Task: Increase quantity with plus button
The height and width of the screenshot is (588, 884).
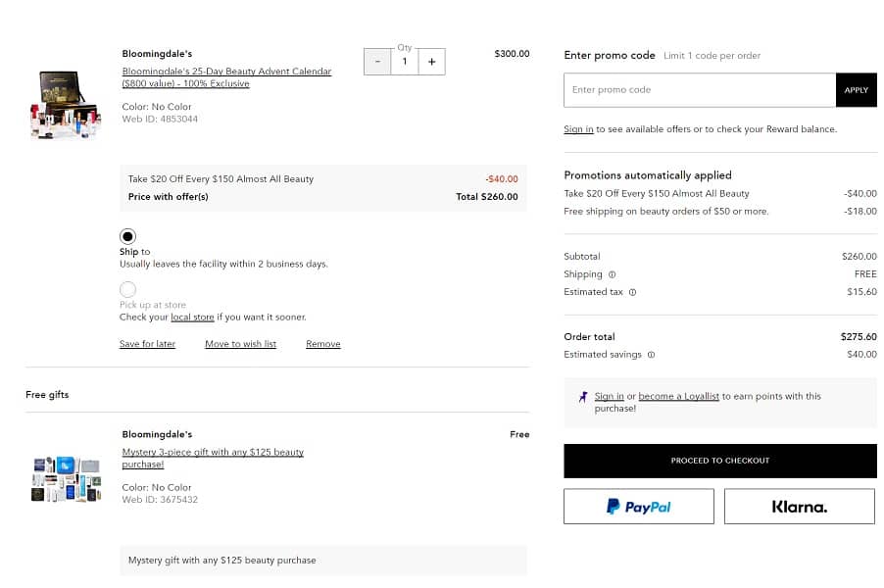Action: point(431,62)
